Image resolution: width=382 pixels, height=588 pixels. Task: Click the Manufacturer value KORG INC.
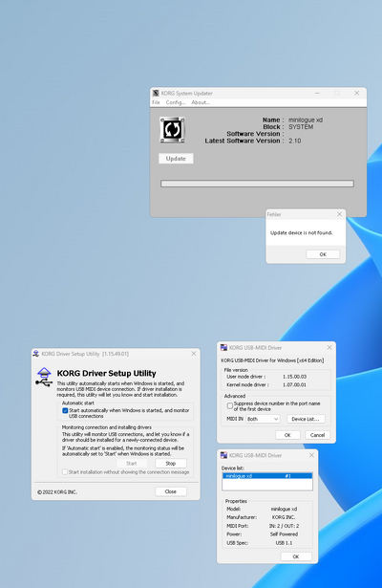284,517
